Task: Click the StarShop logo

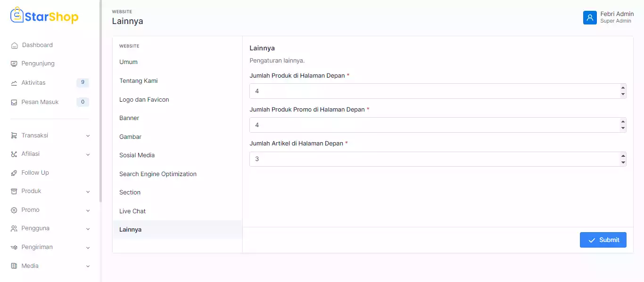Action: click(44, 17)
